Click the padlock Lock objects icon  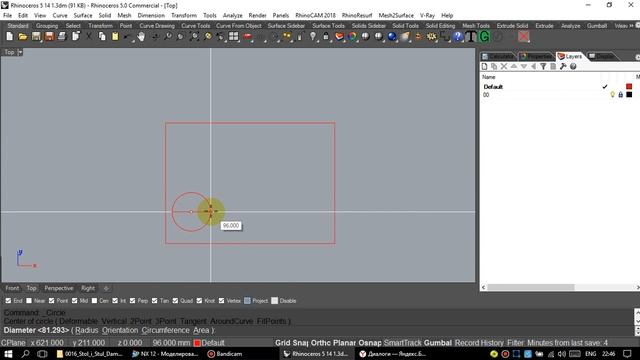point(326,37)
